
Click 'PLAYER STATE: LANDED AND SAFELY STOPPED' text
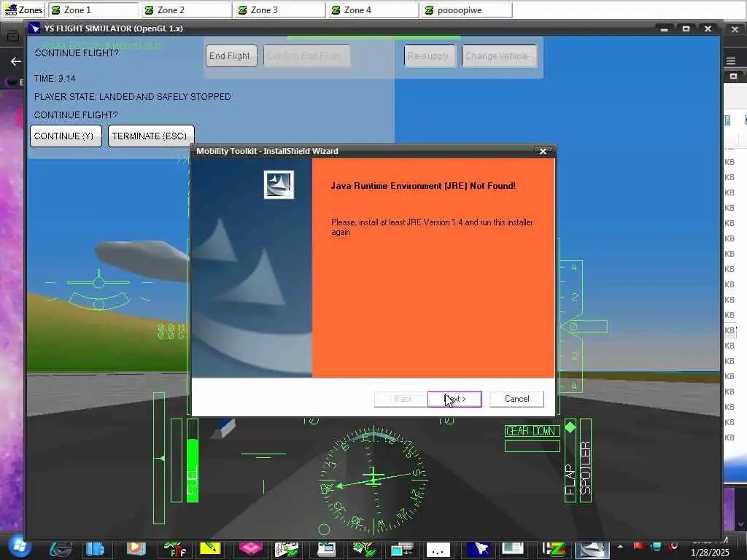pyautogui.click(x=133, y=97)
